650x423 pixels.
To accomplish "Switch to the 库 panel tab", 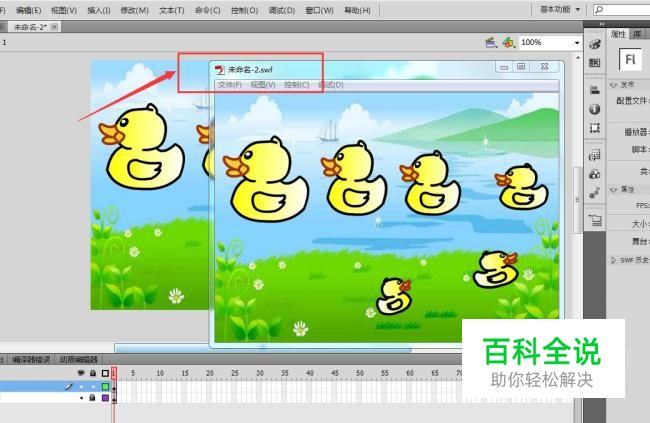I will pos(637,34).
